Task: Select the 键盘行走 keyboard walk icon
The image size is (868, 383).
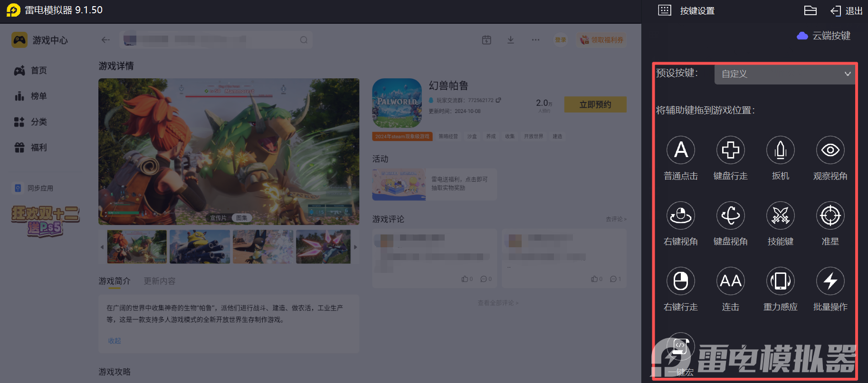Action: [x=730, y=150]
